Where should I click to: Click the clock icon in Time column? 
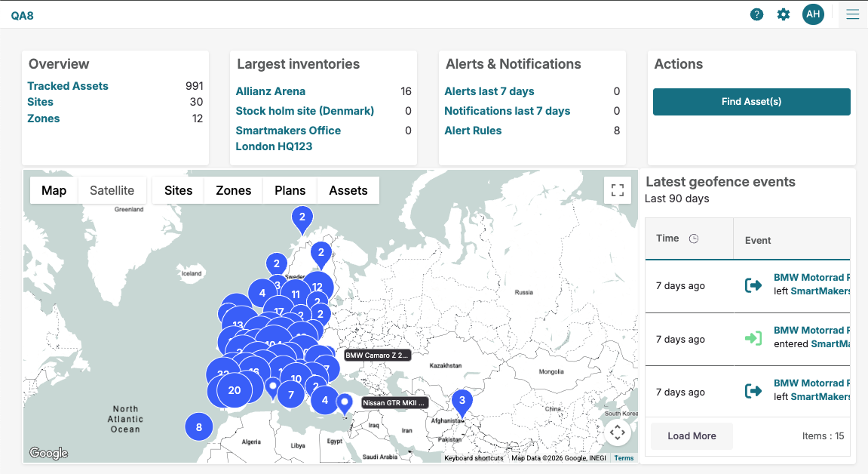point(694,239)
